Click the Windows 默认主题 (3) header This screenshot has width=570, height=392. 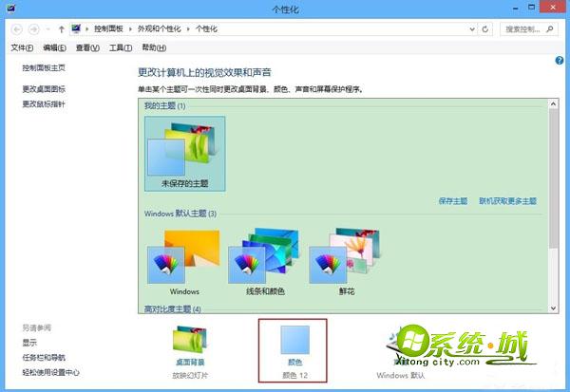click(180, 214)
